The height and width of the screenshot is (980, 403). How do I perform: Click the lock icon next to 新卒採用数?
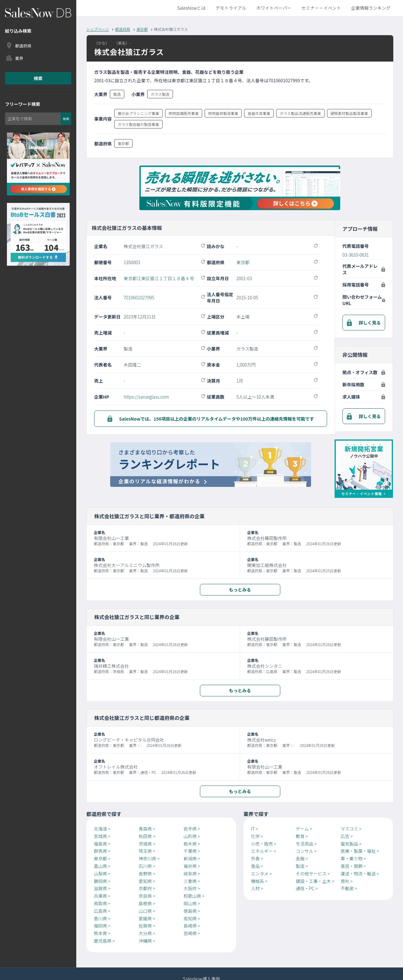[x=383, y=385]
